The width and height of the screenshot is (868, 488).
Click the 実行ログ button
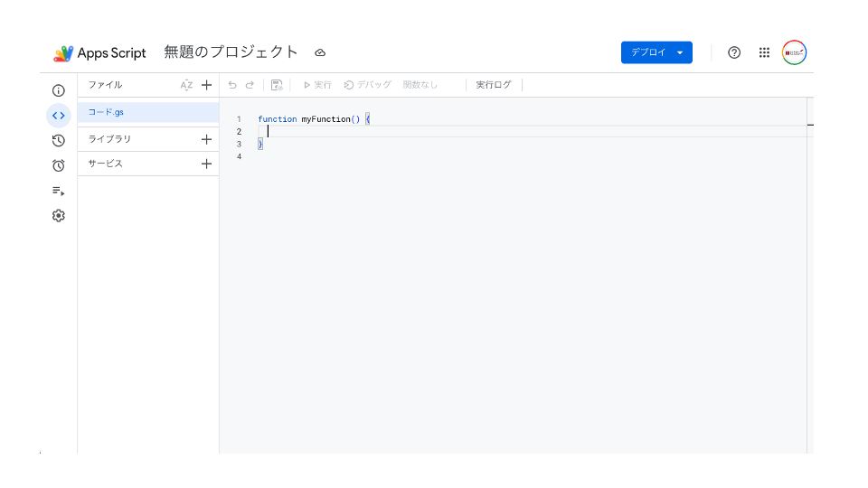click(494, 85)
